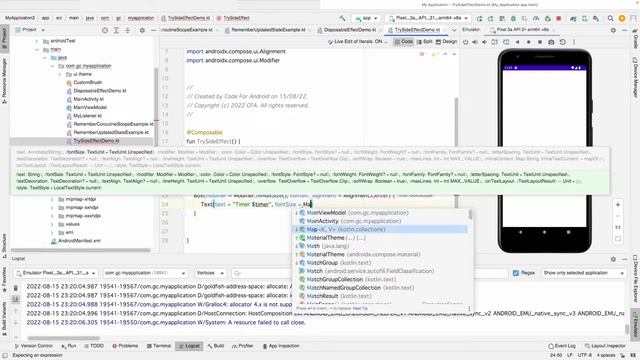
Task: Open the Event Log
Action: point(562,346)
